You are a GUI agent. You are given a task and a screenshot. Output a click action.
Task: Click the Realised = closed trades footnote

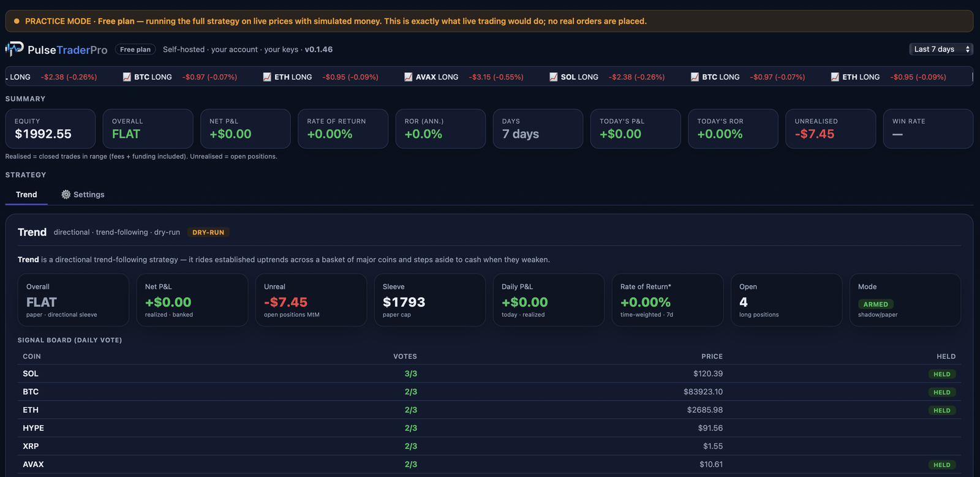pos(141,157)
